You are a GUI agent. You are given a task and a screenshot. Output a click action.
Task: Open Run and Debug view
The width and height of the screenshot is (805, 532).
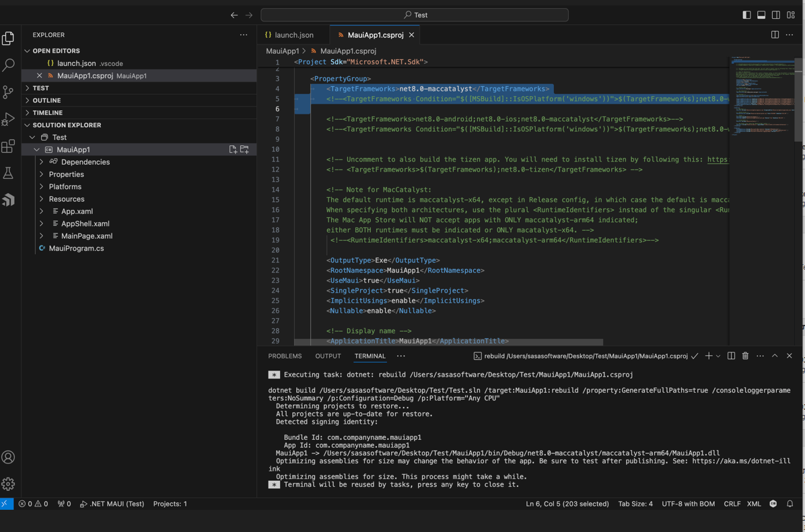pyautogui.click(x=9, y=119)
